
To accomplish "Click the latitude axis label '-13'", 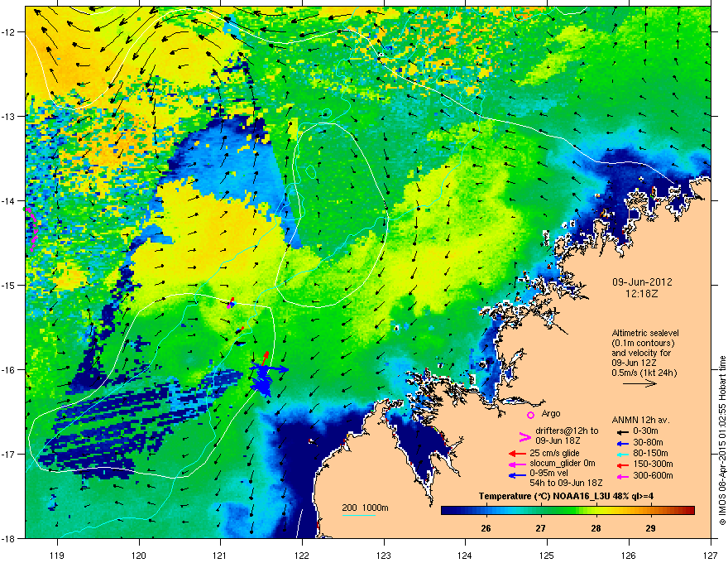I will pyautogui.click(x=9, y=116).
